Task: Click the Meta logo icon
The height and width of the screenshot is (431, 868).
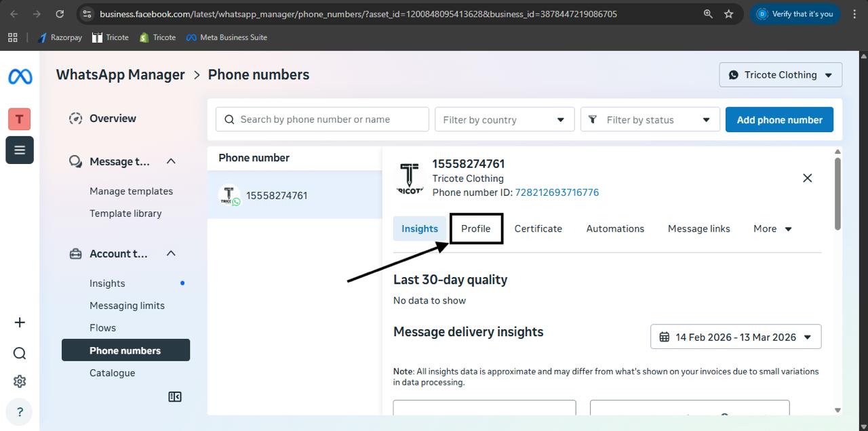Action: (20, 77)
